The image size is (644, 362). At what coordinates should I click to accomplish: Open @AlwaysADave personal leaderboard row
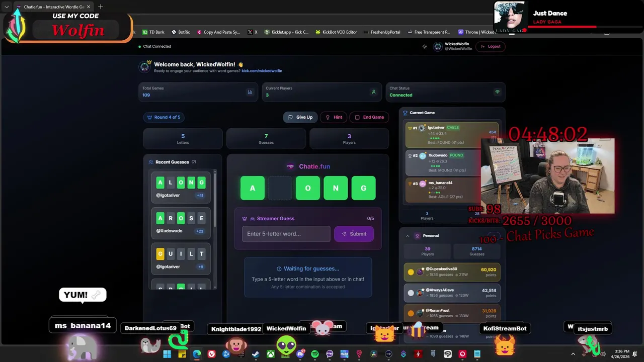452,292
